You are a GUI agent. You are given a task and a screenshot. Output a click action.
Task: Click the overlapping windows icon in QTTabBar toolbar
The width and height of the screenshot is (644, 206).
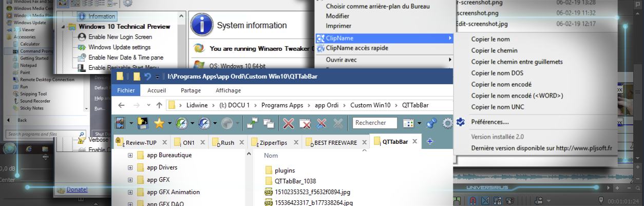tap(269, 123)
